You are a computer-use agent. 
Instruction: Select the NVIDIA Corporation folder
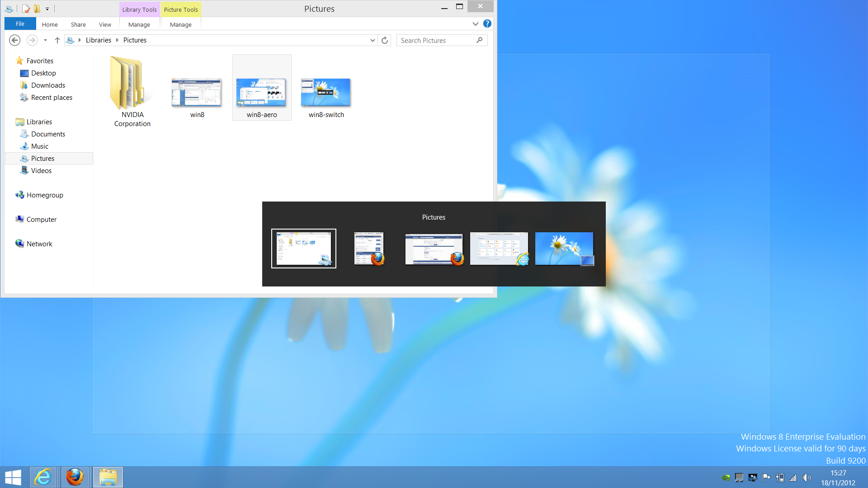(x=132, y=91)
